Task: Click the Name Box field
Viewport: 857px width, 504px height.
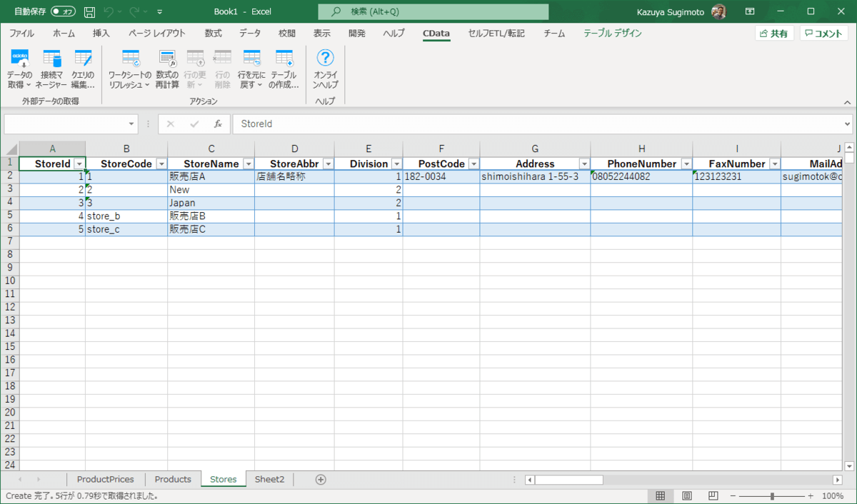Action: 65,124
